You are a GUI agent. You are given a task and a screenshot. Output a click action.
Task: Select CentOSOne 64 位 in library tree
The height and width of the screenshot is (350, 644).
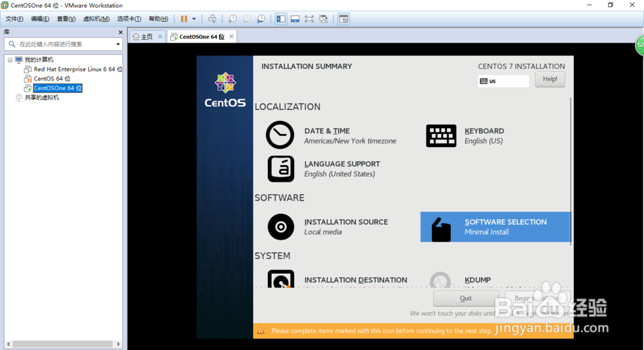[58, 88]
